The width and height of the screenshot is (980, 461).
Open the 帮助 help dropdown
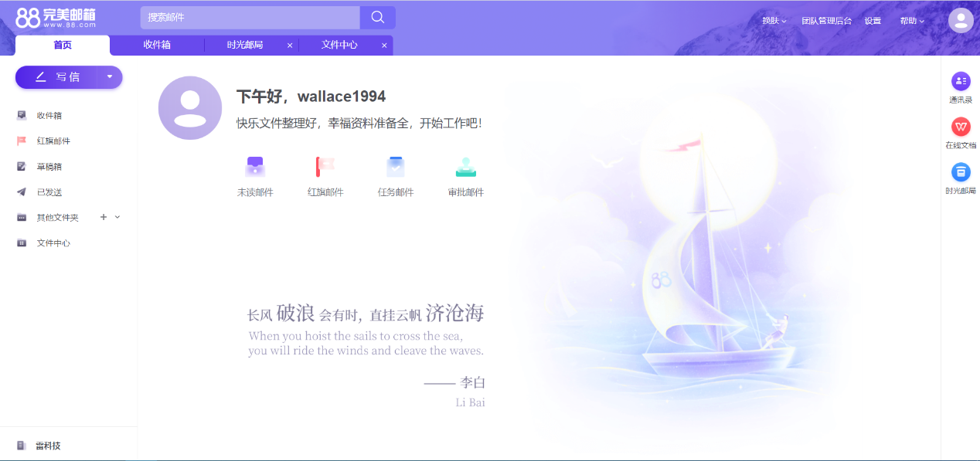[x=912, y=21]
